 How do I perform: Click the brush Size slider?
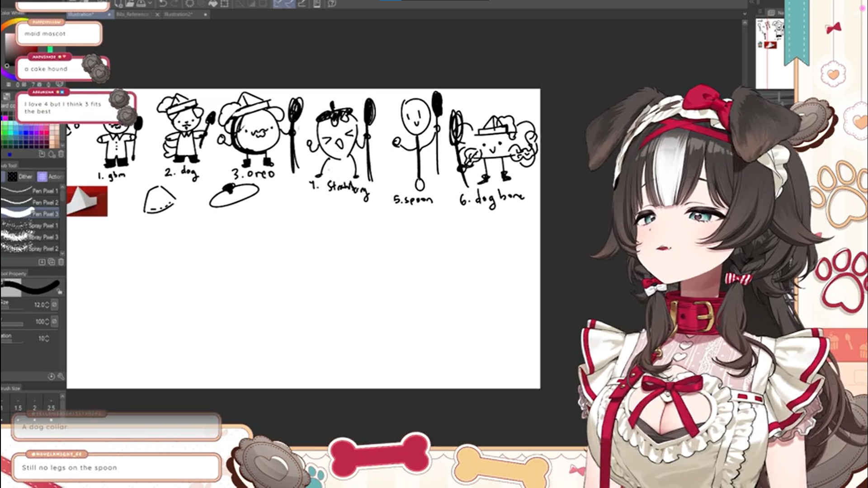[x=12, y=308]
